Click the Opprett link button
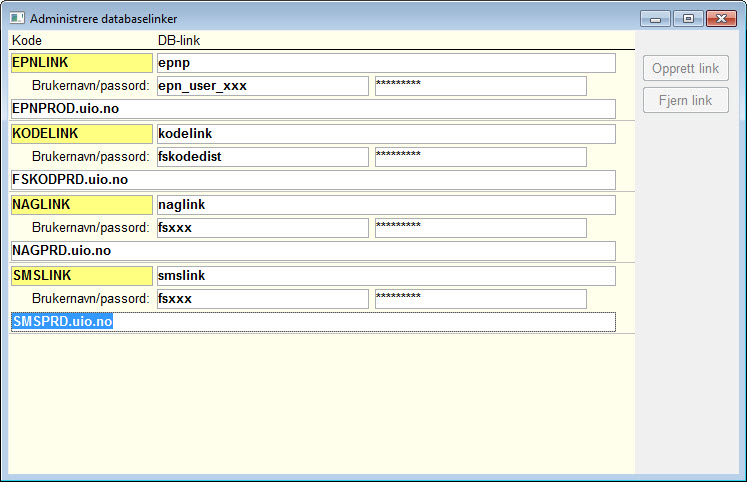The width and height of the screenshot is (747, 482). [686, 68]
